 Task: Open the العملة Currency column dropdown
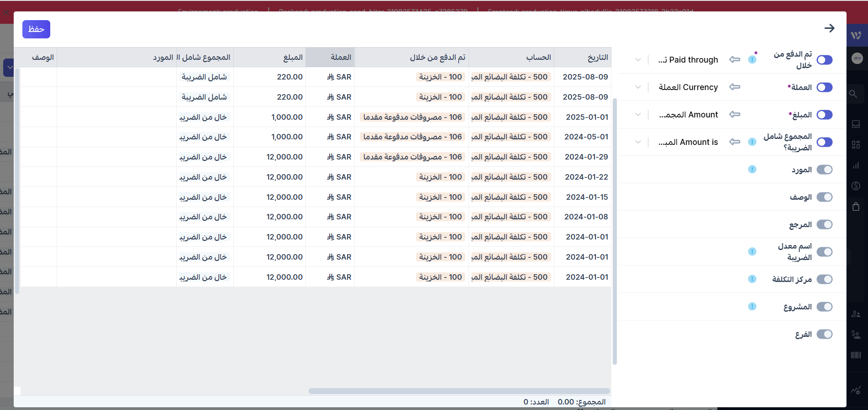[x=638, y=87]
